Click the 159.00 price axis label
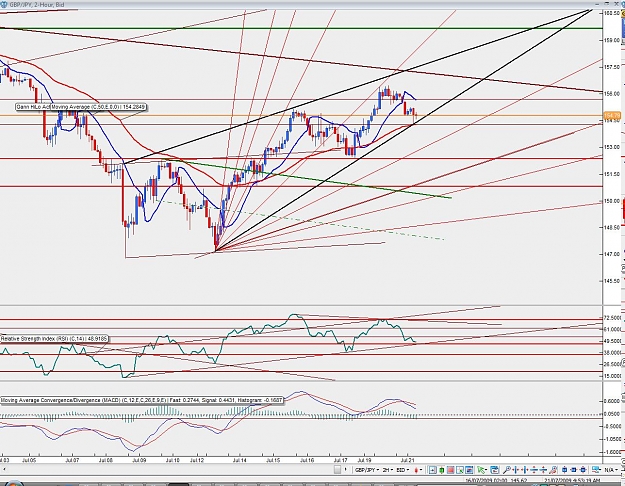This screenshot has width=625, height=486. pyautogui.click(x=612, y=40)
